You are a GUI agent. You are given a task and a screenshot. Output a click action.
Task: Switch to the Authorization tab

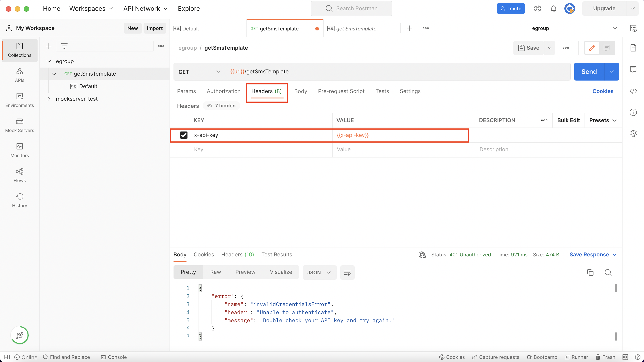[x=223, y=91]
